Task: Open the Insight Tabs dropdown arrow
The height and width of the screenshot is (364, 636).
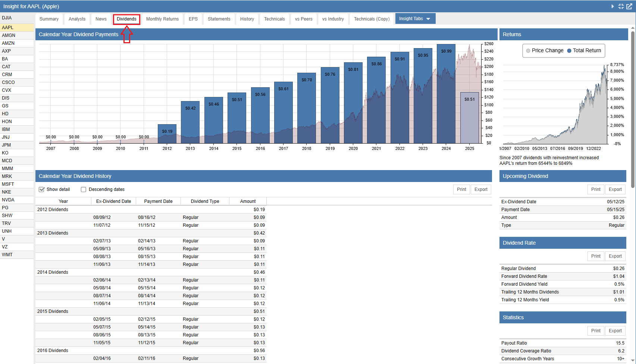Action: pos(428,19)
